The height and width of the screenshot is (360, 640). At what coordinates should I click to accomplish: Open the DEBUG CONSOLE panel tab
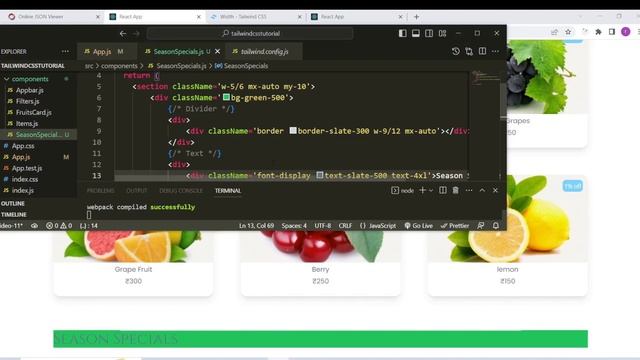coord(181,191)
